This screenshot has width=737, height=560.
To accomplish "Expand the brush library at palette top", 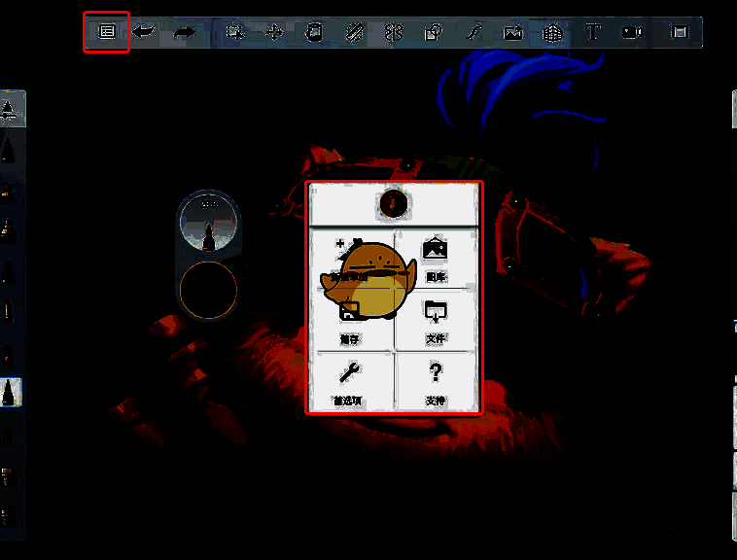I will (10, 110).
